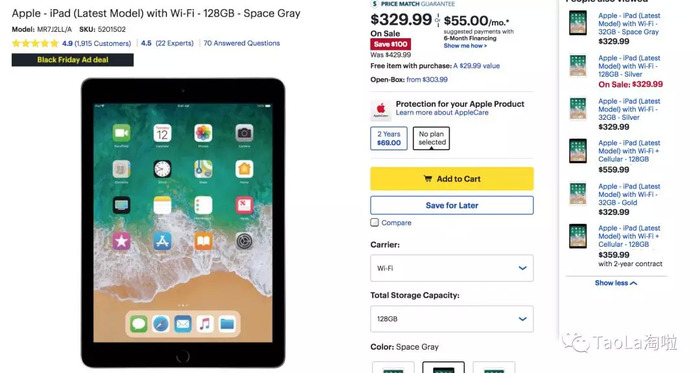Open the Total Storage Capacity dropdown
The height and width of the screenshot is (373, 700).
[x=452, y=319]
